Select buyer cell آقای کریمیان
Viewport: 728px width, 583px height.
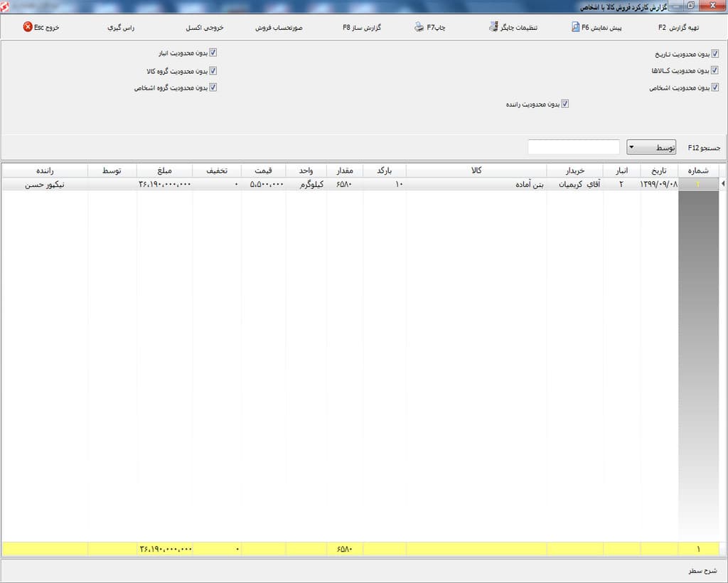coord(574,184)
